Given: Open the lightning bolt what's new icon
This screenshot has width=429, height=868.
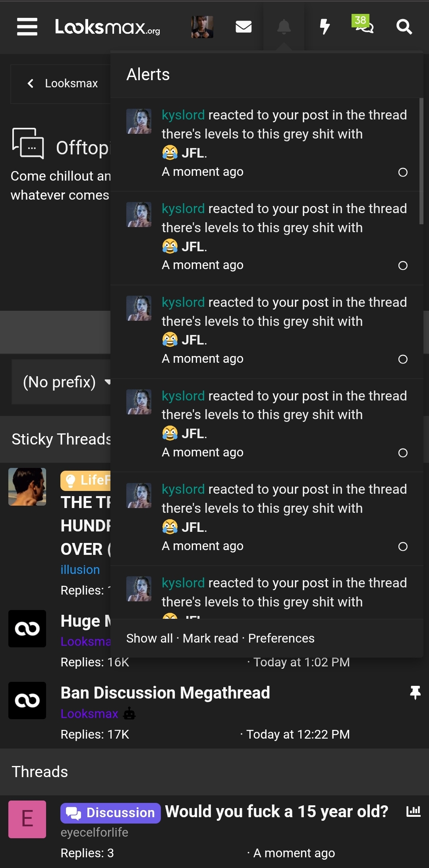Looking at the screenshot, I should (325, 27).
